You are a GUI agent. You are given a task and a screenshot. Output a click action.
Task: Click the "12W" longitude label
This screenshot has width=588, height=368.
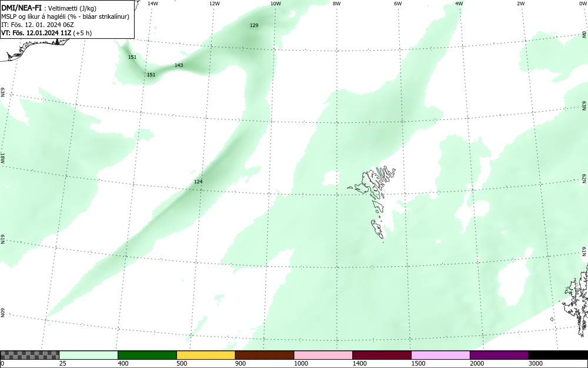tap(214, 4)
